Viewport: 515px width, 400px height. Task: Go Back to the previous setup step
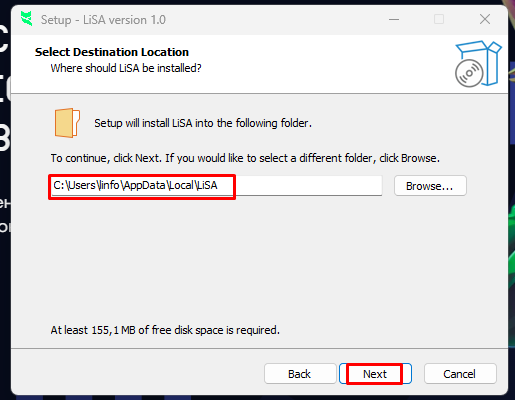pyautogui.click(x=300, y=374)
